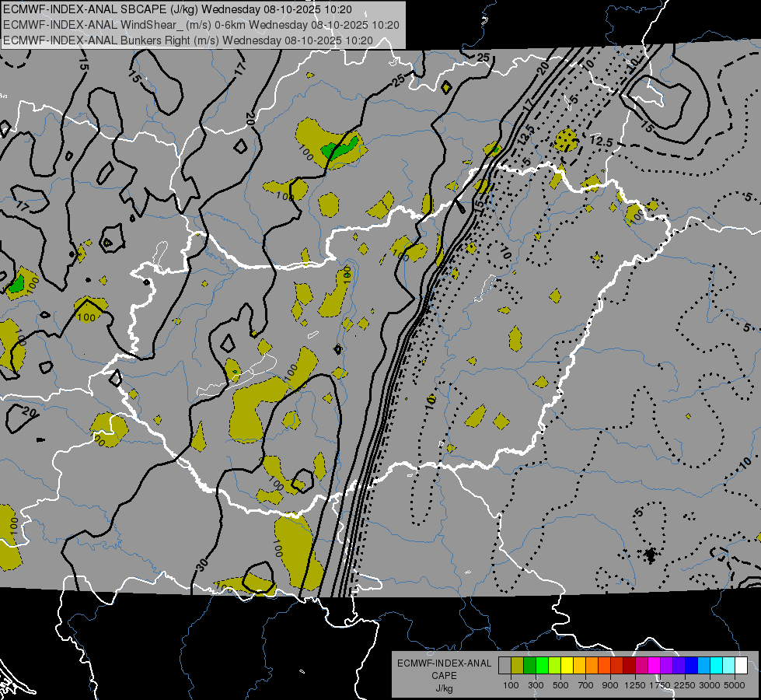
Task: Click the 700 legend scale value
Action: [x=586, y=685]
